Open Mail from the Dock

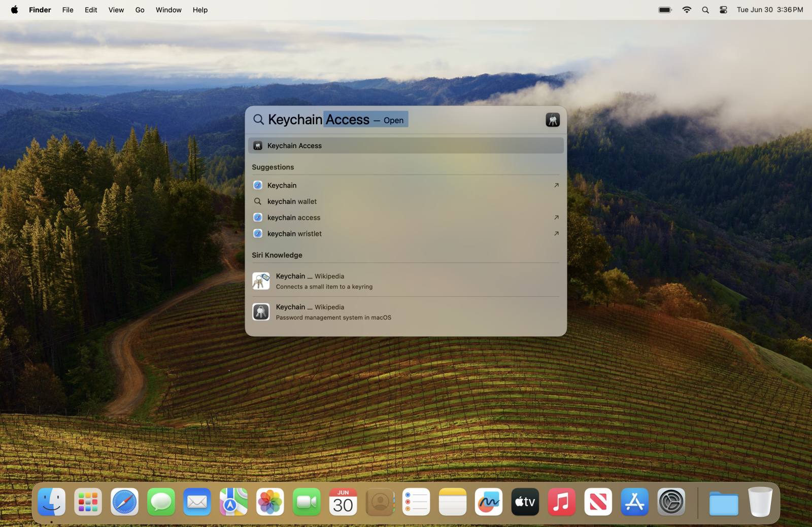(x=197, y=502)
